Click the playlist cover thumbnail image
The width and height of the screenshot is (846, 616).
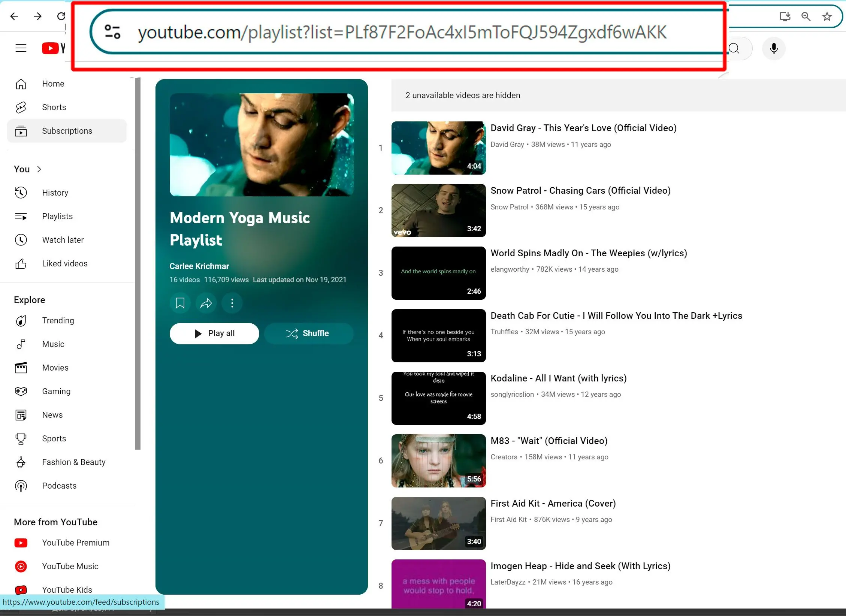point(262,145)
